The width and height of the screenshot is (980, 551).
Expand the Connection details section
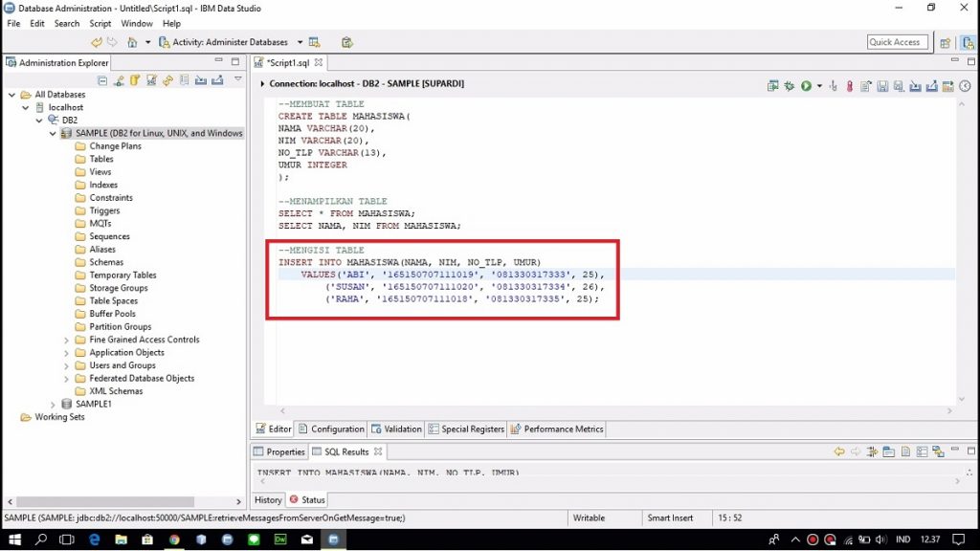[x=262, y=84]
